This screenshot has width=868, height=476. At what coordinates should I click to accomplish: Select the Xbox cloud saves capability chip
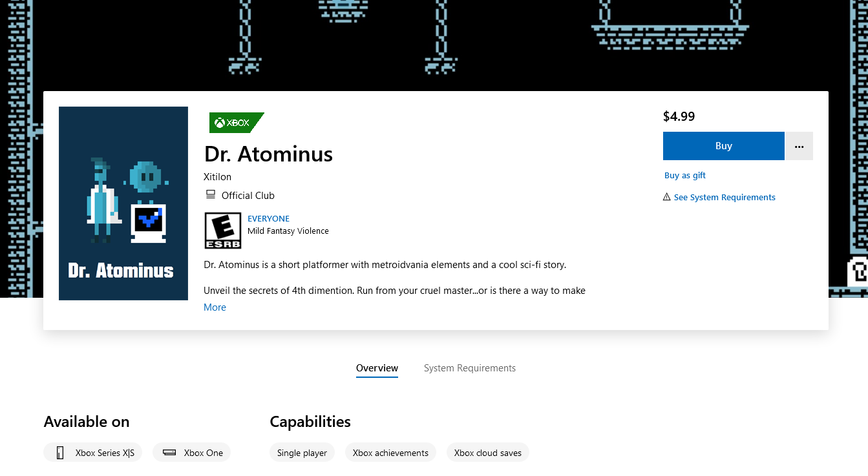[488, 453]
